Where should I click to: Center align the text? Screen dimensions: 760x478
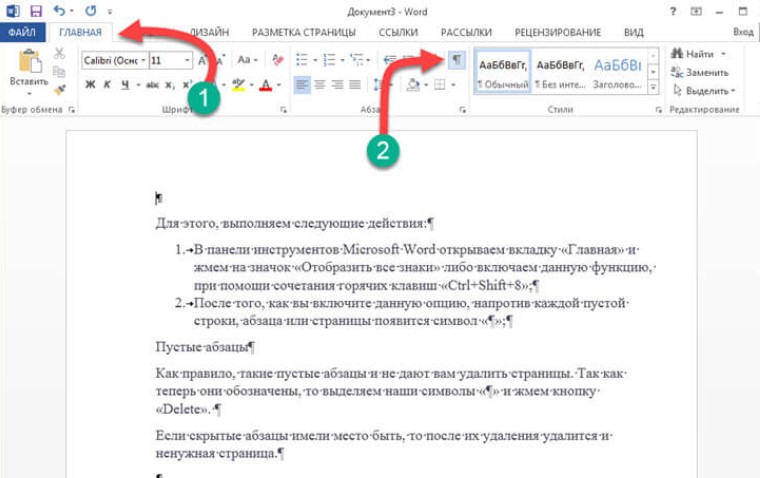[x=319, y=85]
